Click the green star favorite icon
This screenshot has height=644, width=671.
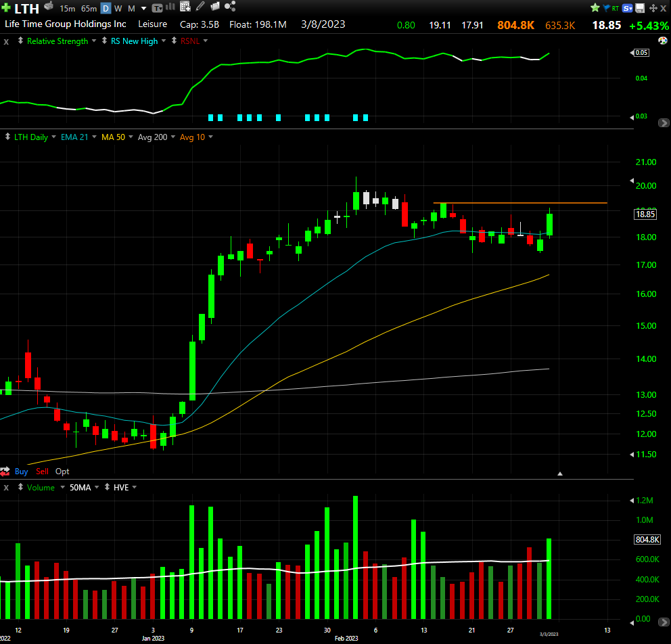coord(595,7)
